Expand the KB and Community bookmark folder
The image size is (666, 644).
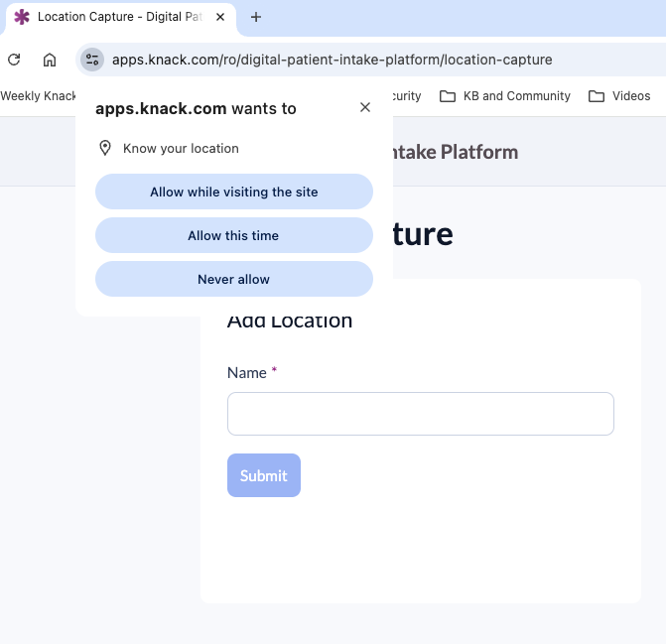pos(504,96)
